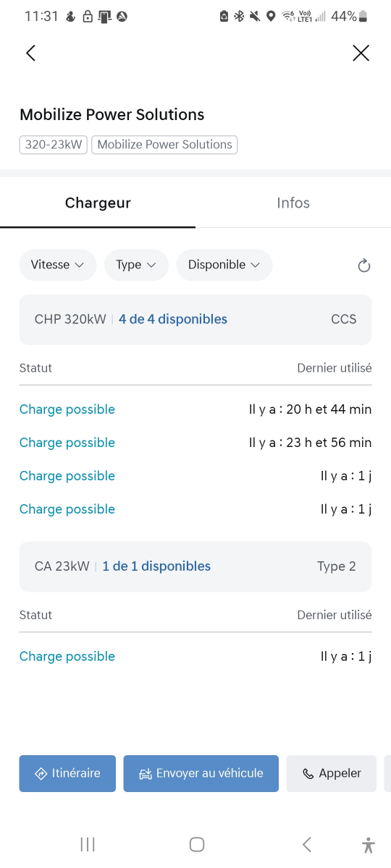391x868 pixels.
Task: Tap the Mobilize Power Solutions tag
Action: tap(165, 145)
